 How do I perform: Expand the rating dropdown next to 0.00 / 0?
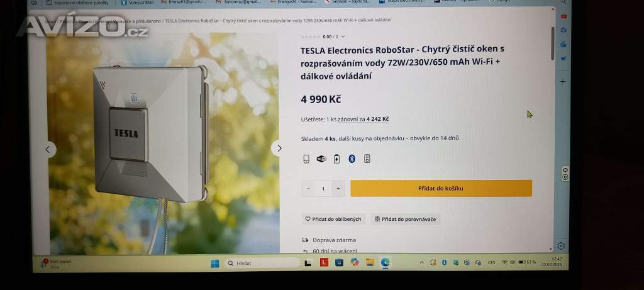(343, 36)
